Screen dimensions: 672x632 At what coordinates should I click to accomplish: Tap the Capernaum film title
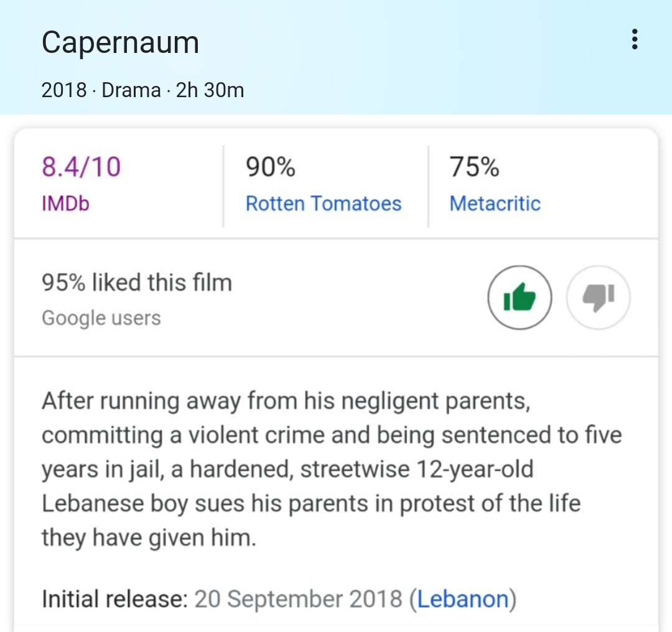click(x=120, y=42)
